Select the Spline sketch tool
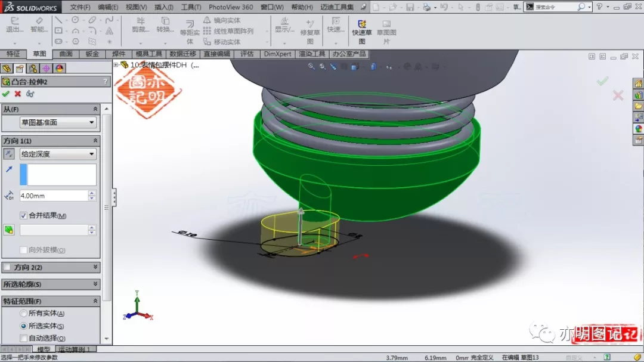Screen dimensions: 644x362 pos(109,20)
